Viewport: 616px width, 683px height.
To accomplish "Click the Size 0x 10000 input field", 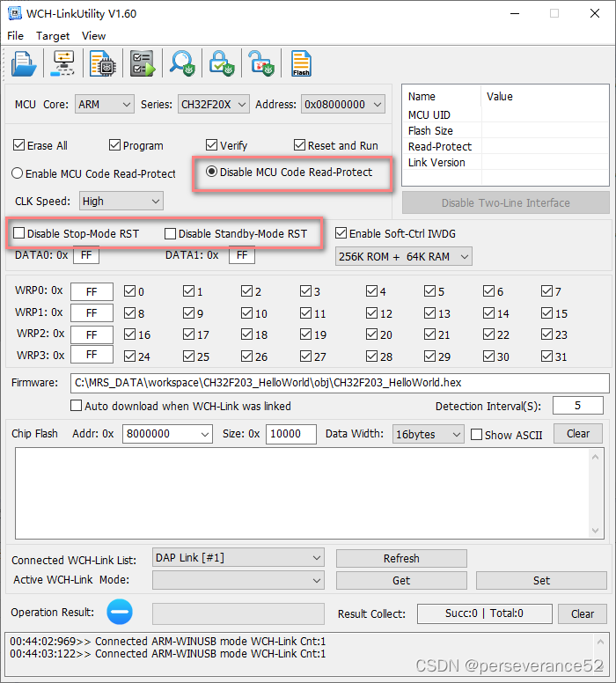I will tap(291, 434).
